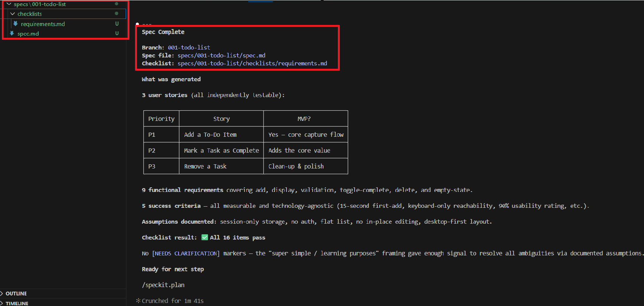Click the markdown icon beside requirements.md
The width and height of the screenshot is (644, 306).
[x=16, y=24]
